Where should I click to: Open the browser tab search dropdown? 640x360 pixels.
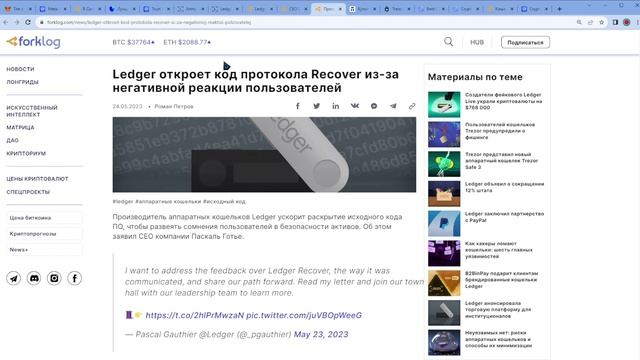coord(590,5)
